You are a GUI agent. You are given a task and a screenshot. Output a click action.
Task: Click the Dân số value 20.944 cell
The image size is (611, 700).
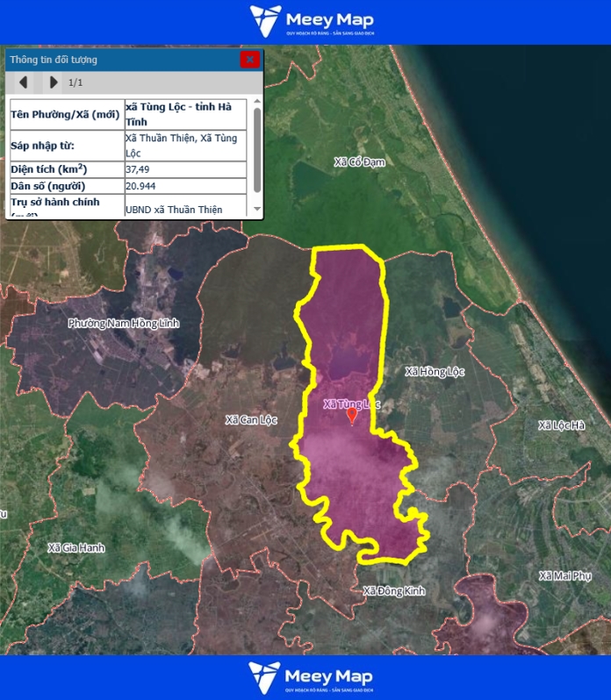pyautogui.click(x=185, y=187)
